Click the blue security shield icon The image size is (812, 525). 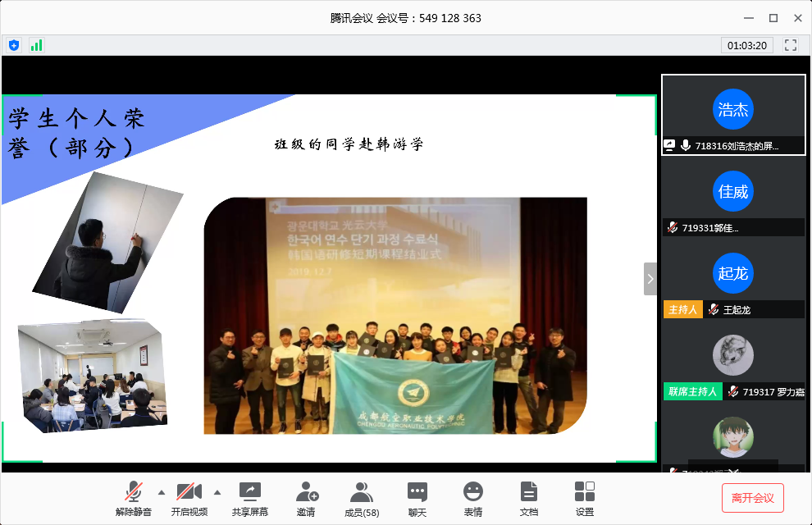click(14, 46)
